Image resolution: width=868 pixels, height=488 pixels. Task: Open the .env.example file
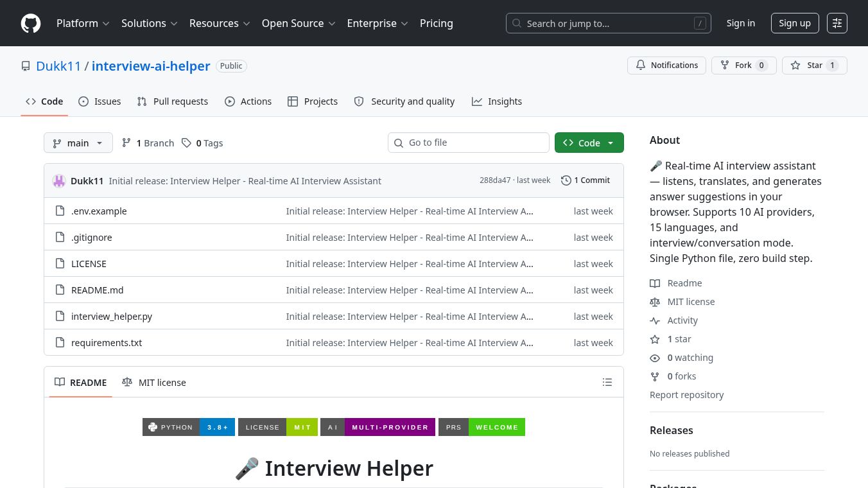[x=99, y=211]
